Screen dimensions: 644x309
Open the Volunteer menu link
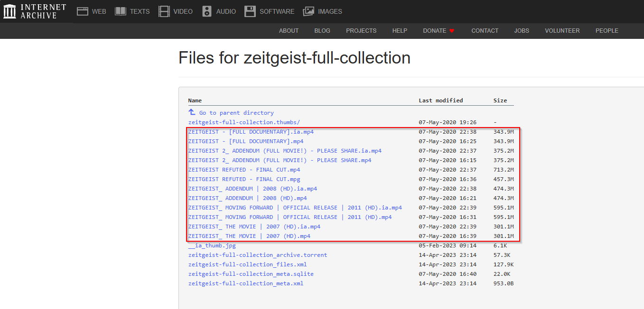[x=562, y=31]
